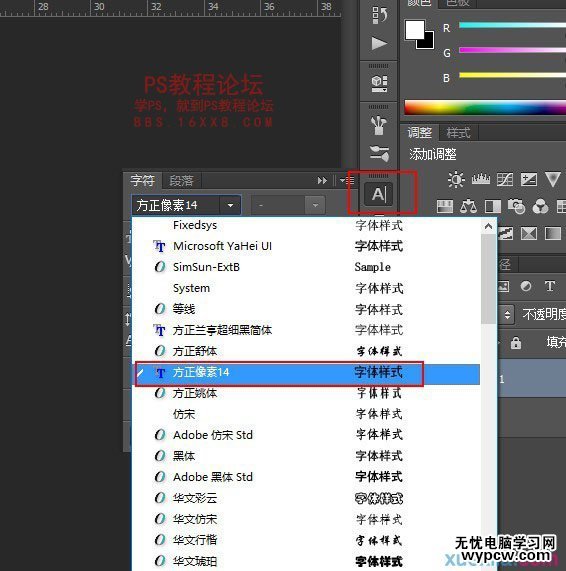Select Adobe 黑体 Std font
Screen dimensions: 566x571
click(x=306, y=477)
